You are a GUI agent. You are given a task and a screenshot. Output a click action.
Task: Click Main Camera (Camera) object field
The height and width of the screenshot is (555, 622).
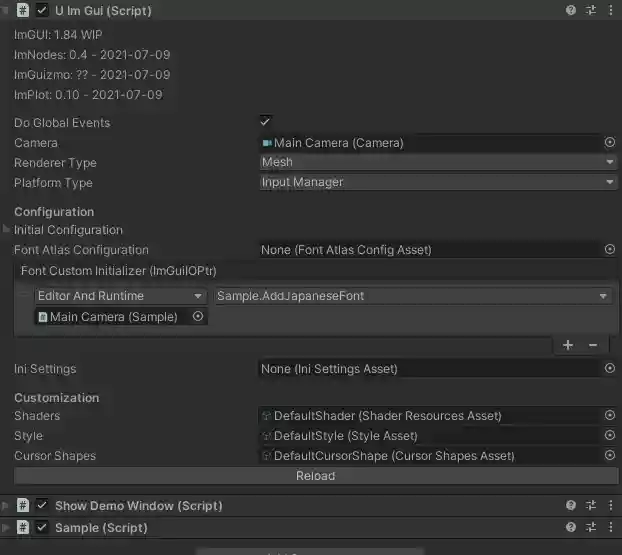[431, 143]
